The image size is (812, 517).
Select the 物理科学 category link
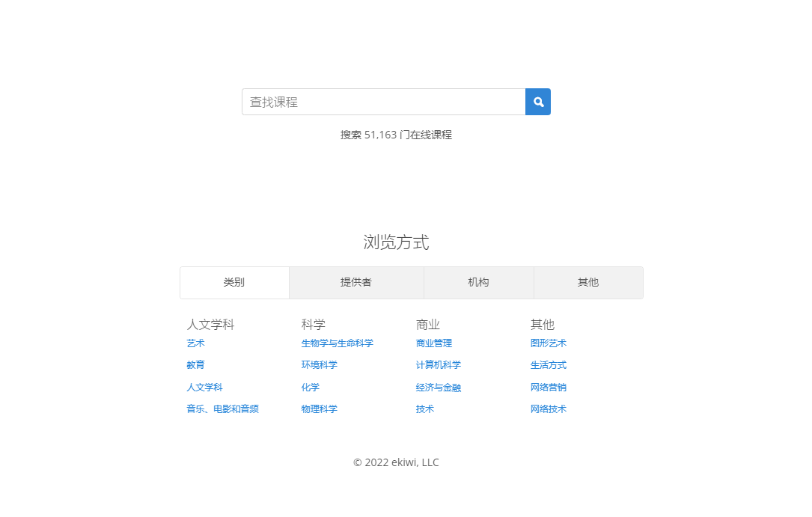tap(319, 409)
